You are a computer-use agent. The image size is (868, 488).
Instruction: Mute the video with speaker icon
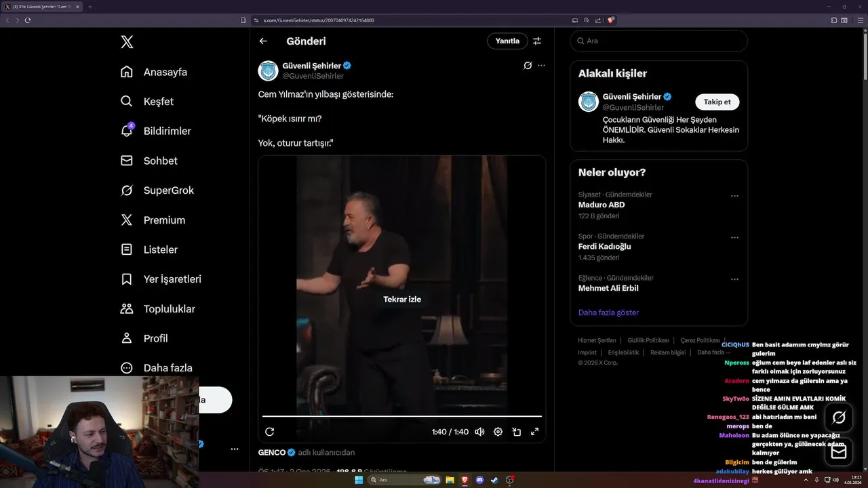pos(480,432)
